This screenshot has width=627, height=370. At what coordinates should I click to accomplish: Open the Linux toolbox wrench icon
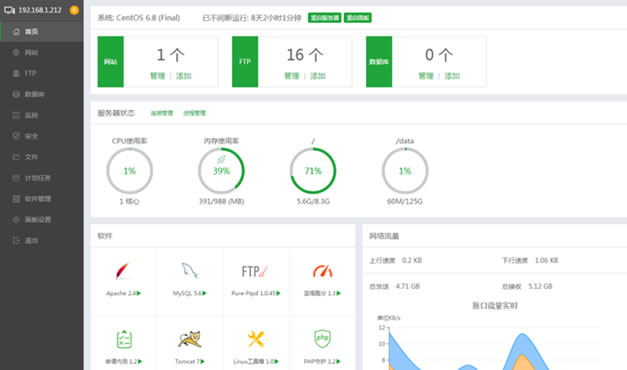(256, 339)
